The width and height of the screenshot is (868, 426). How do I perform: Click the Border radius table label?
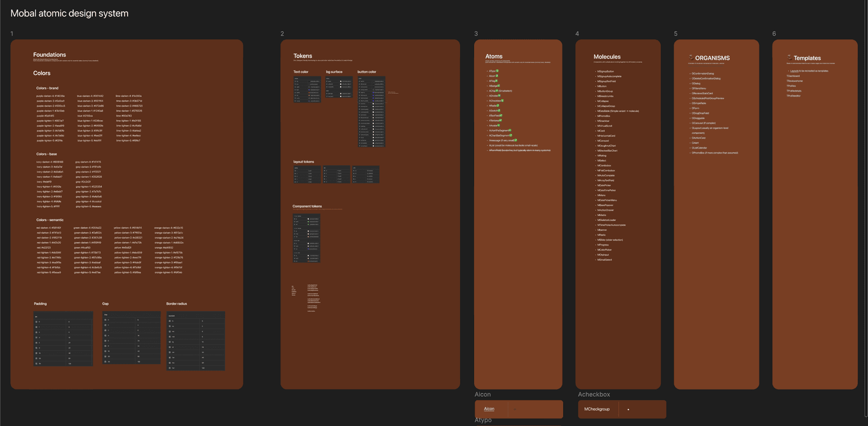click(x=176, y=304)
